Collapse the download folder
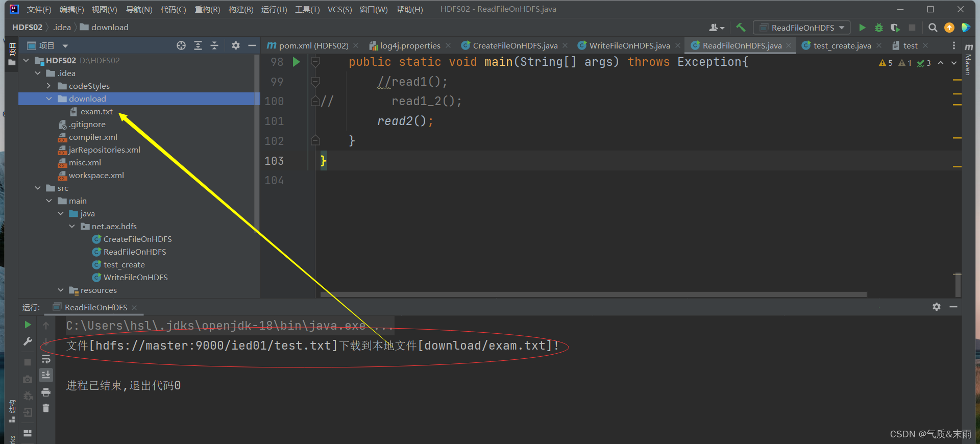This screenshot has height=444, width=980. click(x=49, y=98)
